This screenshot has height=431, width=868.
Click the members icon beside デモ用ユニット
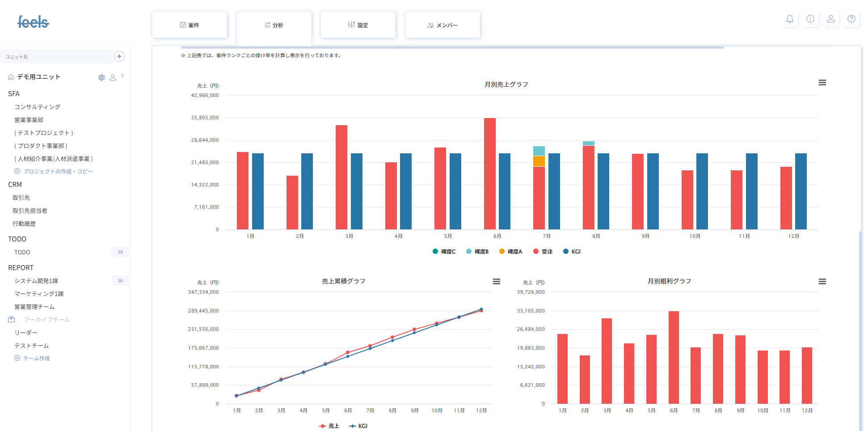(113, 77)
